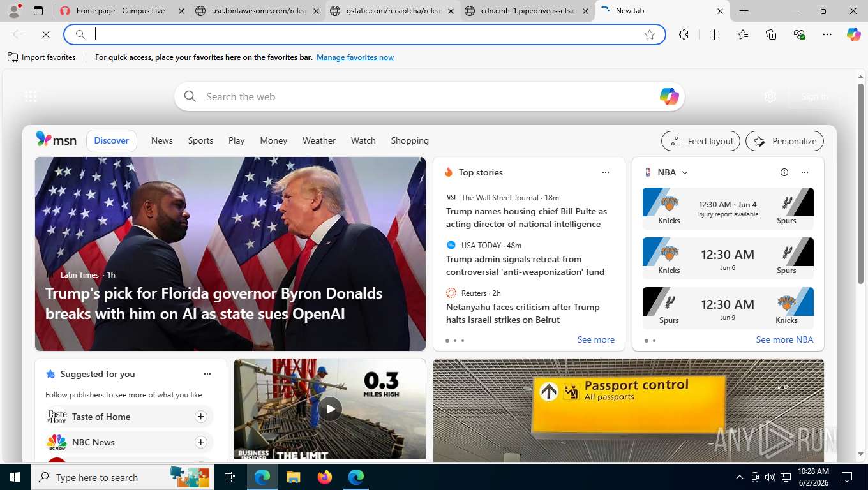Open File Explorer from taskbar
The image size is (868, 490).
293,477
